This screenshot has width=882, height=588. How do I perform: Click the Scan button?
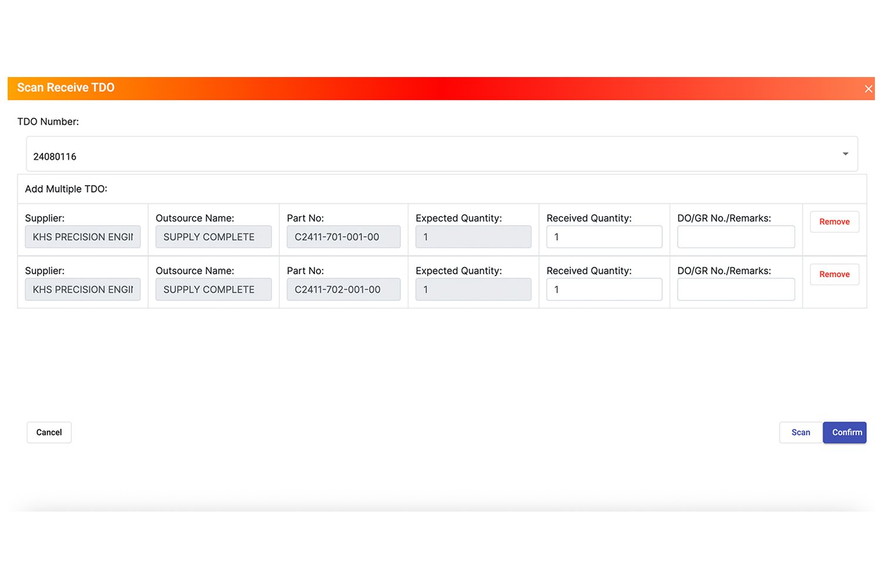coord(800,432)
